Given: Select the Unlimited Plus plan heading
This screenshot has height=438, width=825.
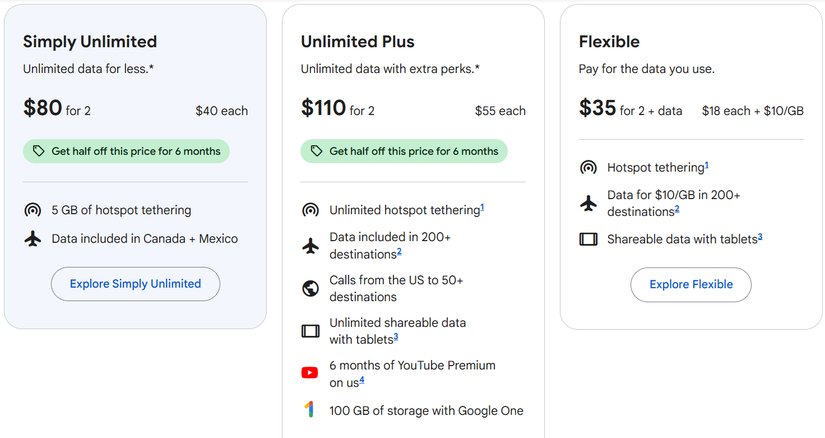Looking at the screenshot, I should (x=357, y=42).
